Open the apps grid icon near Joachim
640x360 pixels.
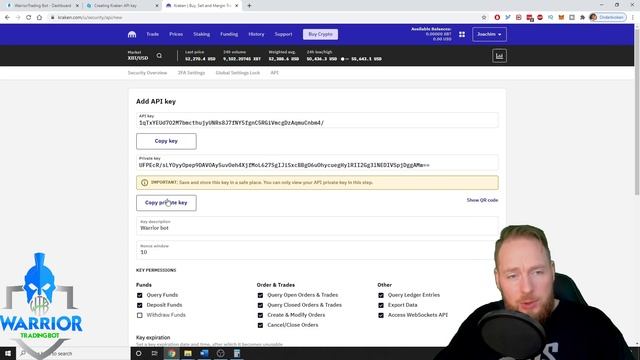click(462, 34)
